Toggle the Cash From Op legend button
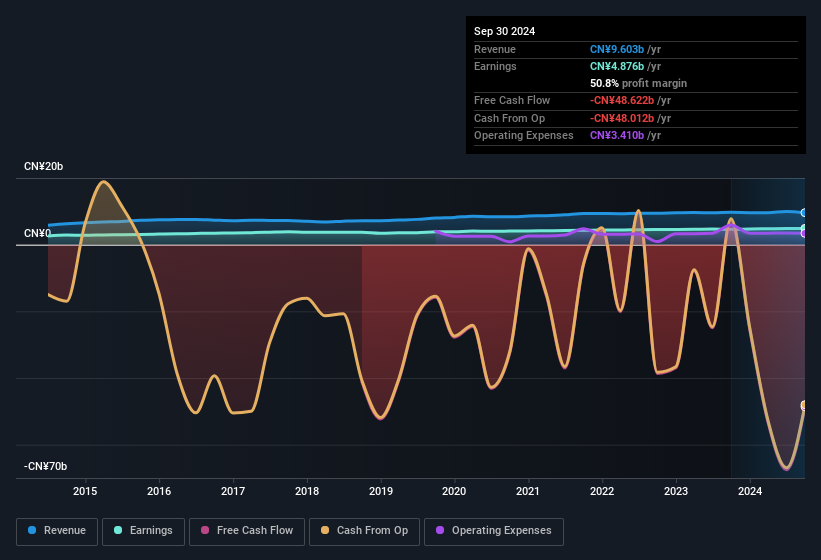 pyautogui.click(x=364, y=531)
